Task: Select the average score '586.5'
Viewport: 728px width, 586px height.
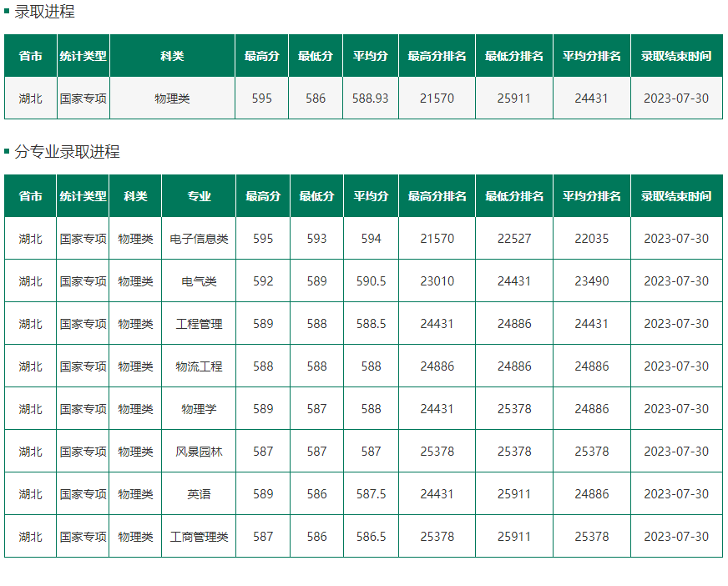Action: [x=371, y=537]
